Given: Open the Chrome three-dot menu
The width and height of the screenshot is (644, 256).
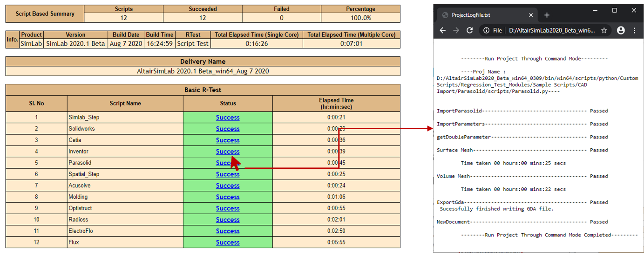Looking at the screenshot, I should pyautogui.click(x=634, y=30).
